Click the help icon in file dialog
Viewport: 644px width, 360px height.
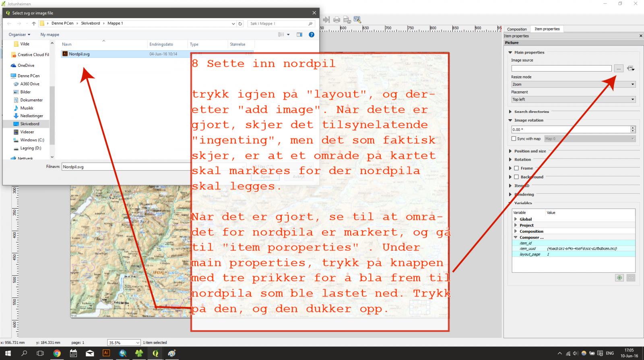pyautogui.click(x=311, y=35)
